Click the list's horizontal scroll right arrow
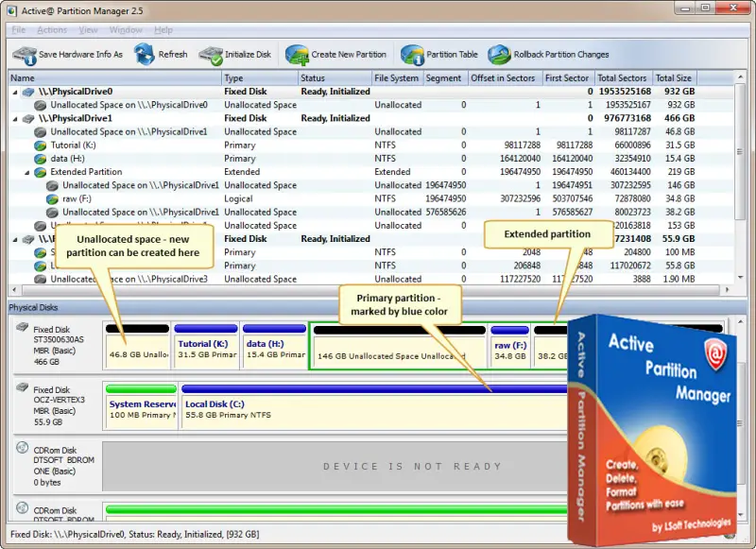 pyautogui.click(x=728, y=290)
